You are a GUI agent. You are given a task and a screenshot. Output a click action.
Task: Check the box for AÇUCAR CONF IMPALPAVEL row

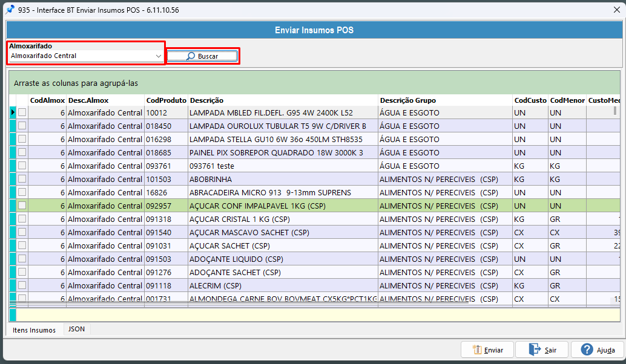[22, 206]
